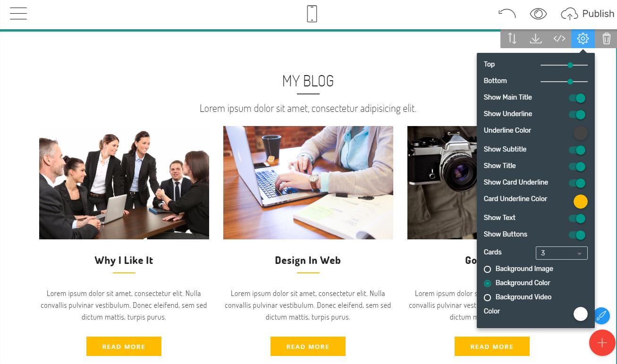Click the move block arrows icon
617x364 pixels.
512,39
